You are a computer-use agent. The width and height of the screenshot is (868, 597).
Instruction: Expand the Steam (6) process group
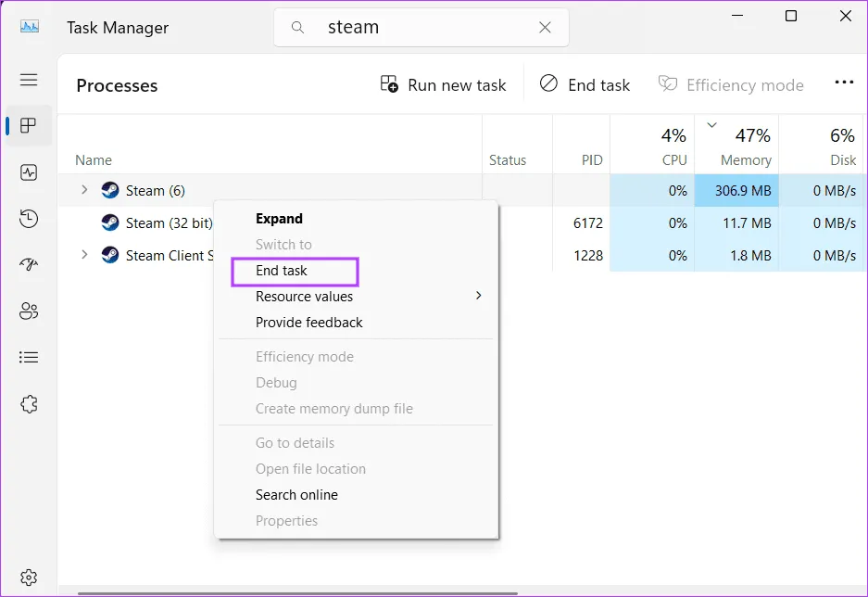click(84, 190)
